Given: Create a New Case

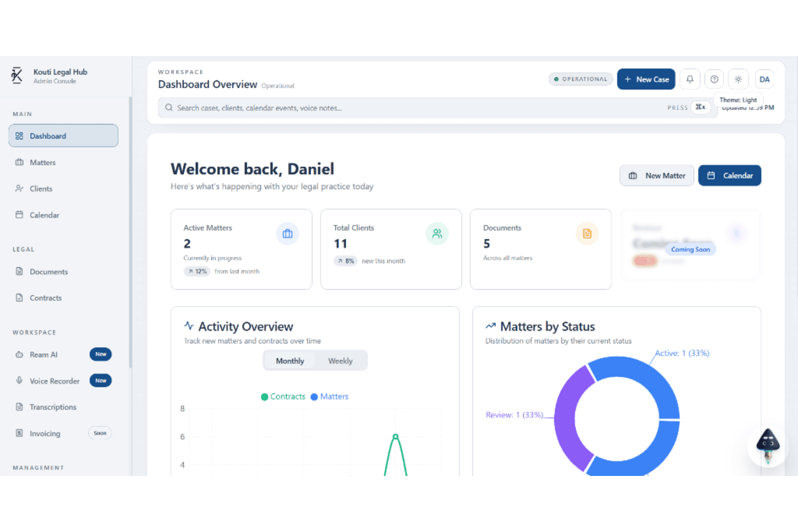Looking at the screenshot, I should [646, 79].
